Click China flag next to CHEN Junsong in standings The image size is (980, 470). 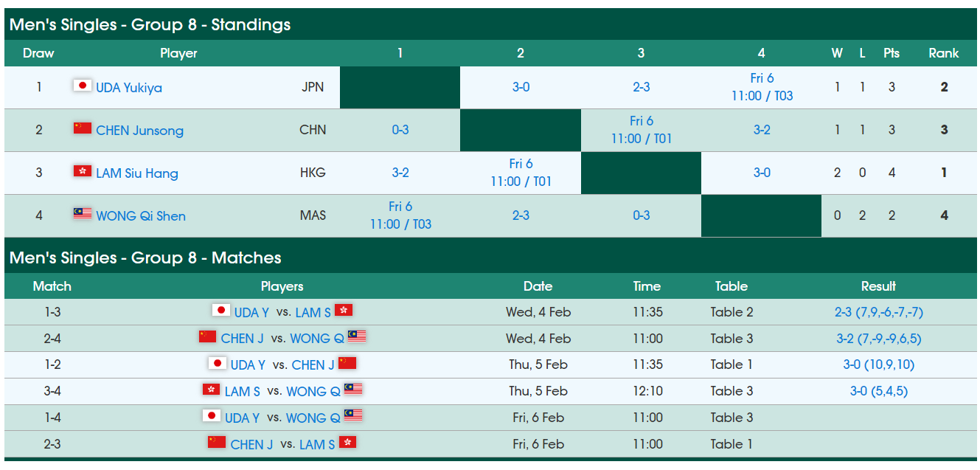82,128
